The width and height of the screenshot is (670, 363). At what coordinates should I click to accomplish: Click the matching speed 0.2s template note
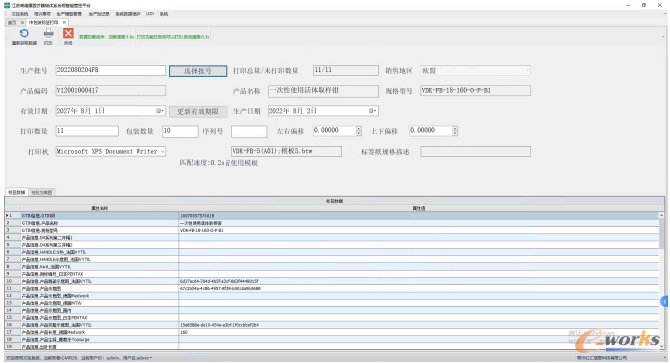point(218,163)
